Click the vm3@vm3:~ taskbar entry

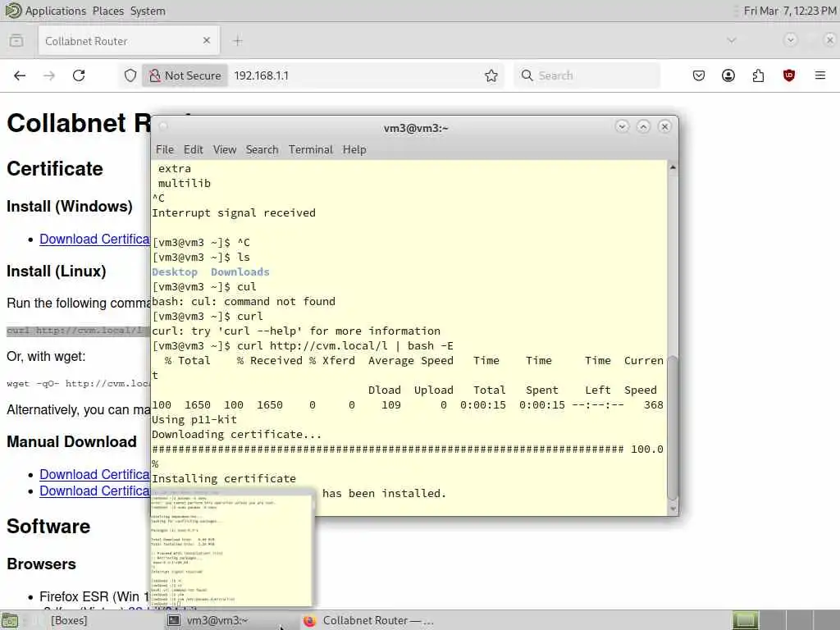(216, 620)
